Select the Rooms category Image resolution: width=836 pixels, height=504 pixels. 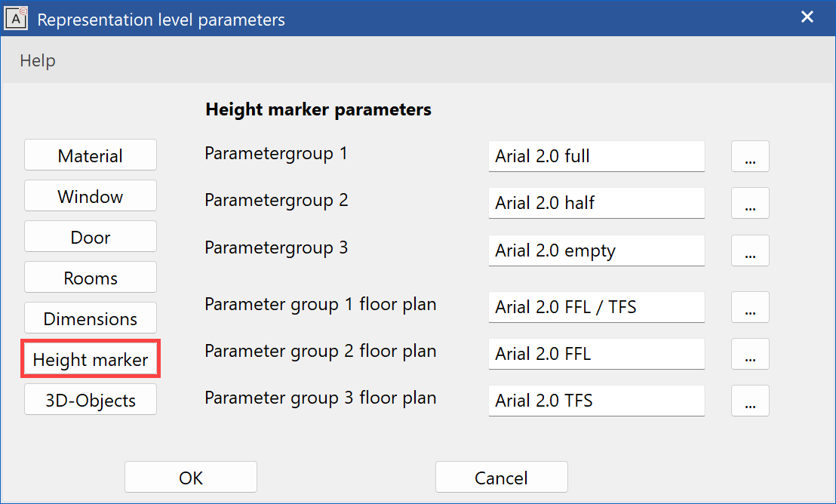pos(90,277)
